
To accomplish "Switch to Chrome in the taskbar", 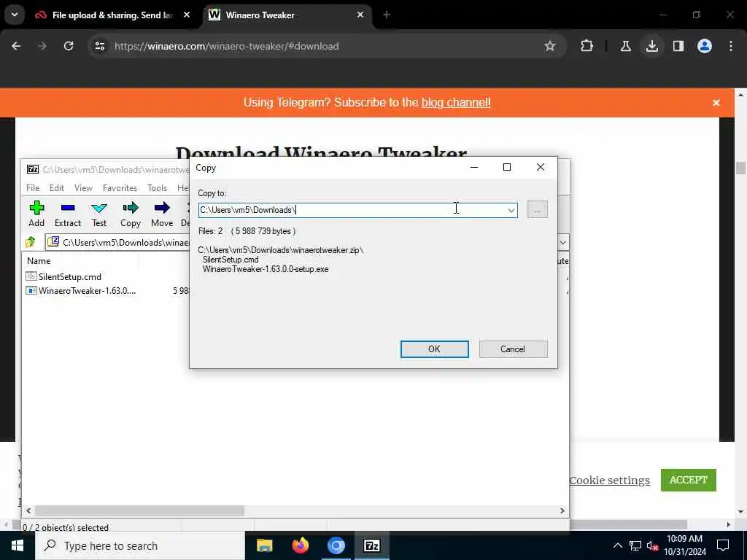I will (x=336, y=545).
